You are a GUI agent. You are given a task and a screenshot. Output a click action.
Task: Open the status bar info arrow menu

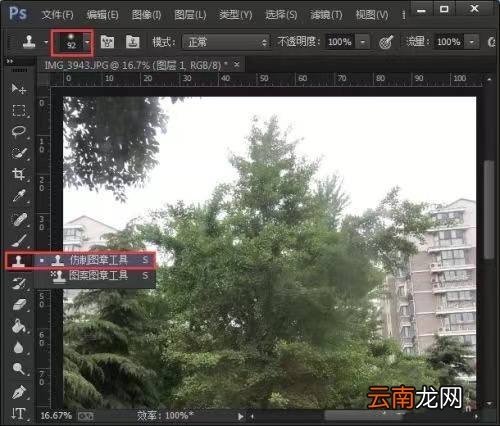[240, 416]
